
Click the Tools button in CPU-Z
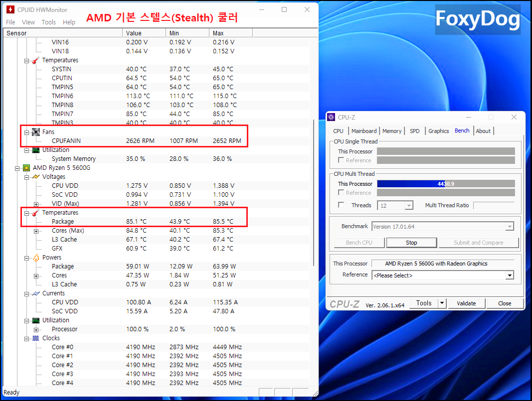(424, 303)
